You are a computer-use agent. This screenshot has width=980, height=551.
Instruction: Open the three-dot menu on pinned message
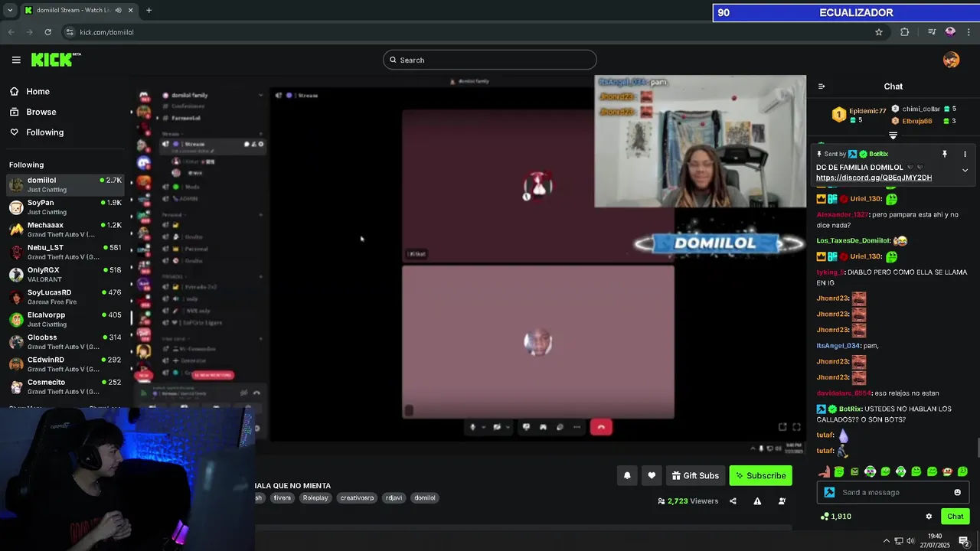[965, 154]
